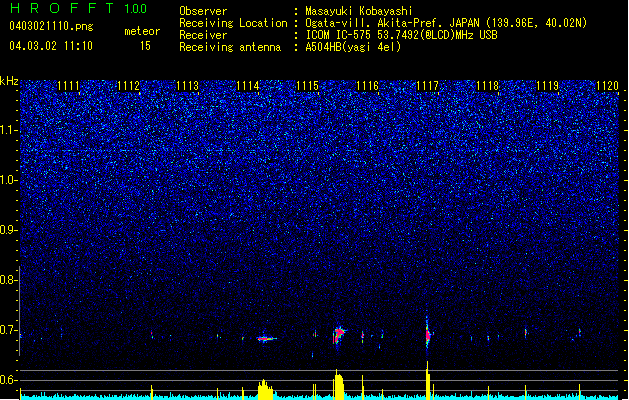Click time marker 1112
Viewport: 629px width, 400px height.
pyautogui.click(x=128, y=86)
